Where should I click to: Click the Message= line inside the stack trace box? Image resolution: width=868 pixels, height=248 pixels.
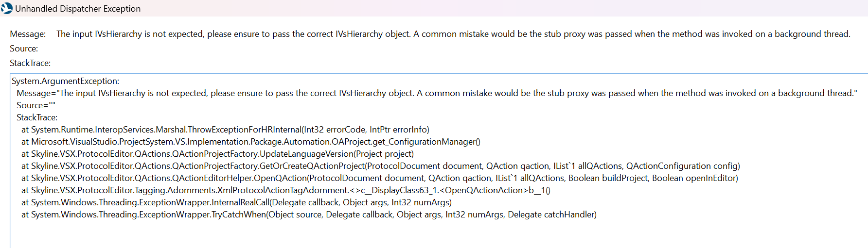[437, 93]
